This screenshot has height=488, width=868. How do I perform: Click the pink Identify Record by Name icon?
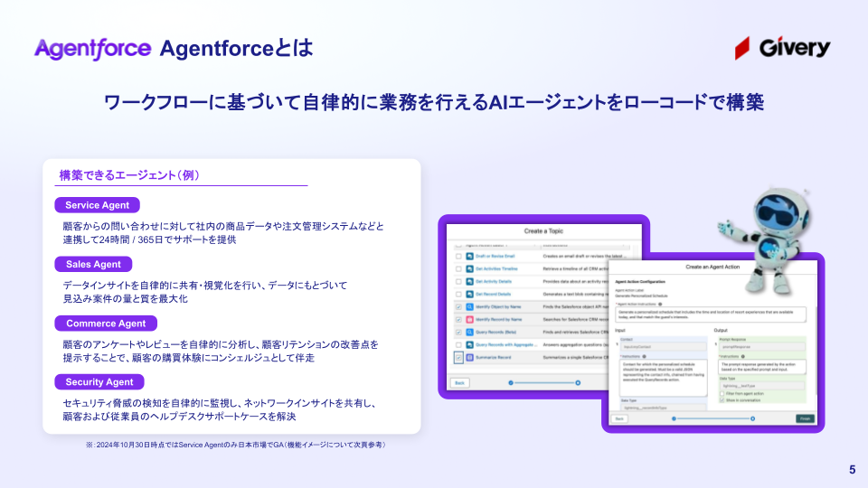tap(469, 319)
